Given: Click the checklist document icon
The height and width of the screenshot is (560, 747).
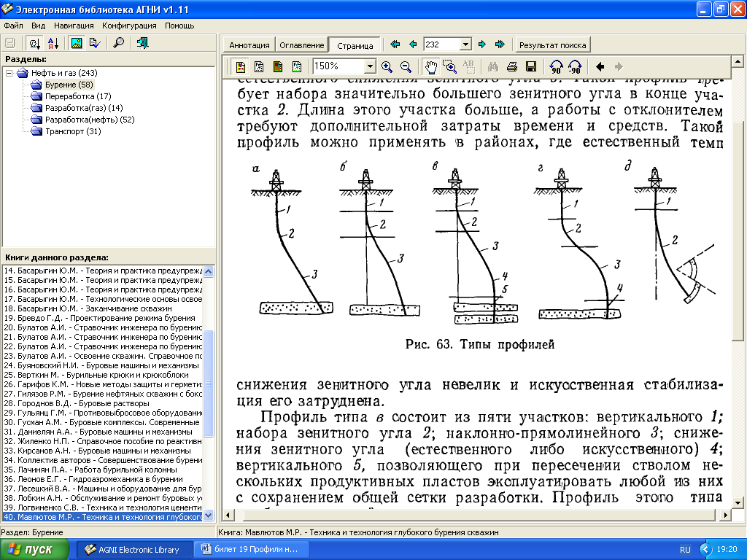Looking at the screenshot, I should point(95,43).
